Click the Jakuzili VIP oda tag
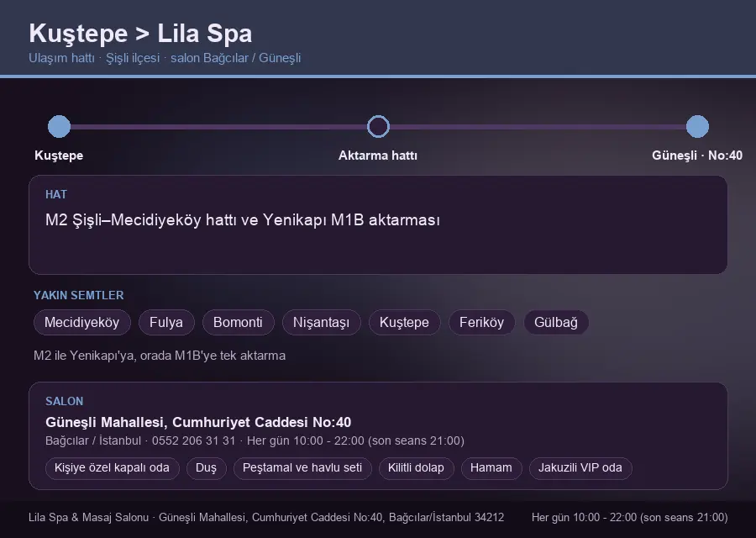756x538 pixels. tap(580, 468)
